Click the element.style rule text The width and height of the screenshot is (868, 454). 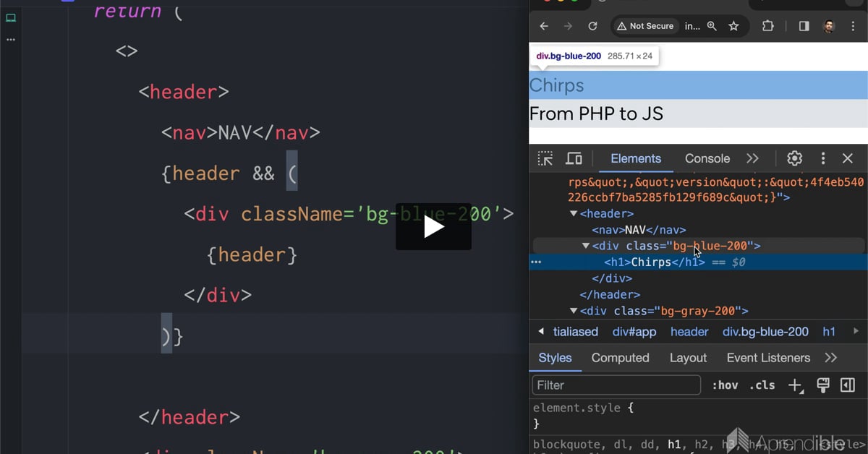576,408
